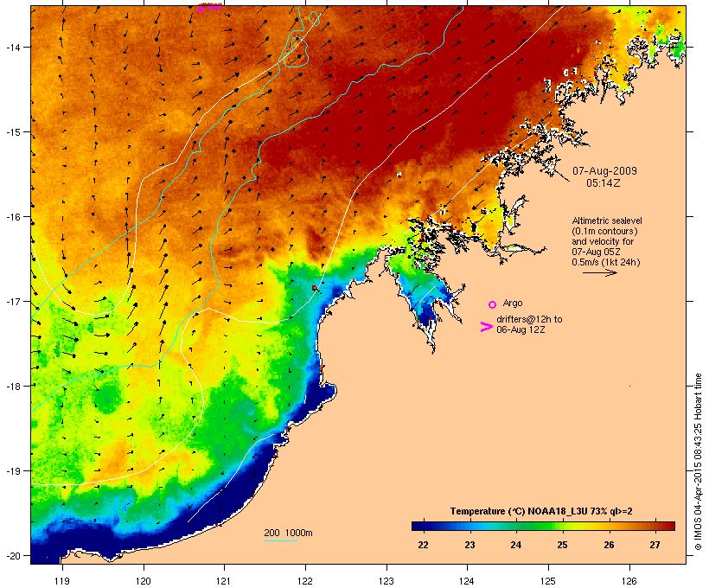Click the colorbar value 23

click(469, 545)
